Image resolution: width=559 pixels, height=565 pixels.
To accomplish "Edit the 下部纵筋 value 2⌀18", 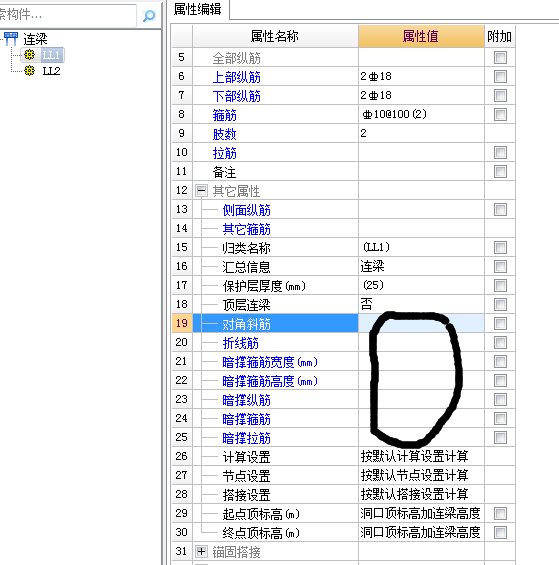I will point(421,95).
